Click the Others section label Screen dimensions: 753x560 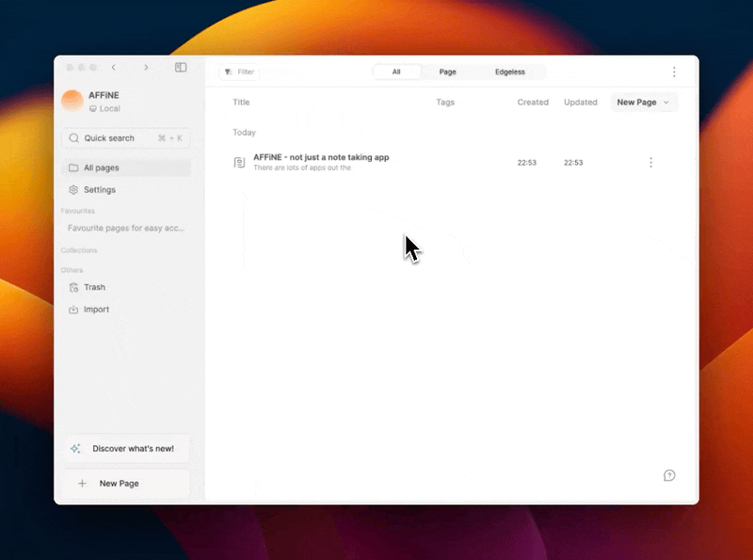click(72, 270)
